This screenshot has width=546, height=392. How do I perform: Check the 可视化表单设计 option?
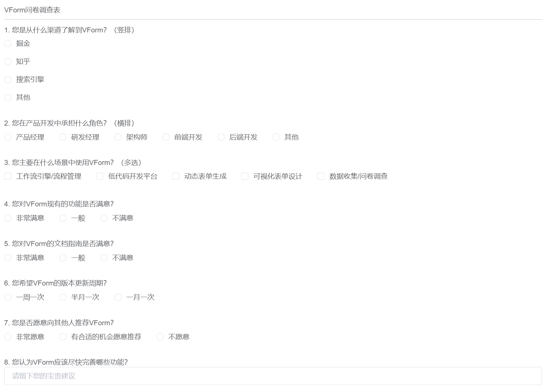[245, 176]
